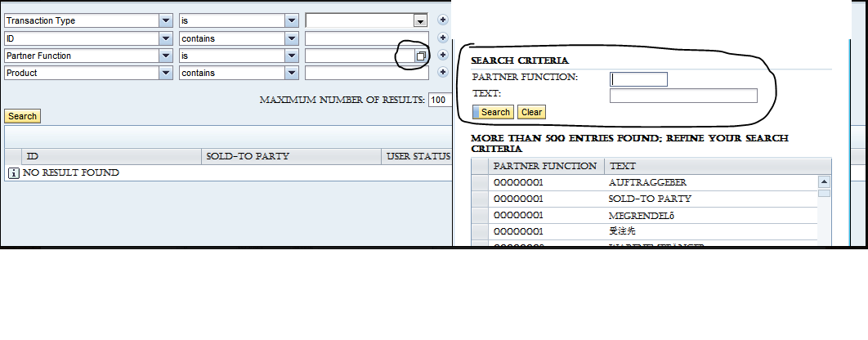868x340 pixels.
Task: Open 'is' operator dropdown for Partner Function
Action: pos(292,56)
